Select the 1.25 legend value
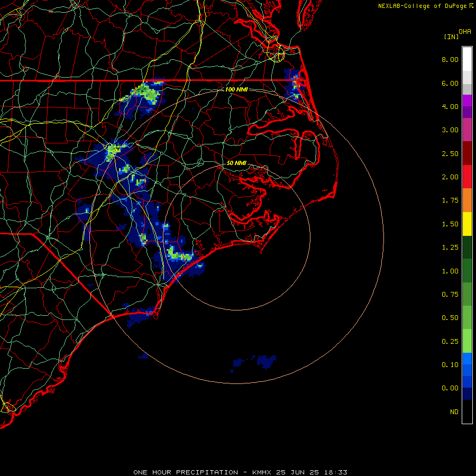Image resolution: width=476 pixels, height=476 pixels. 450,248
